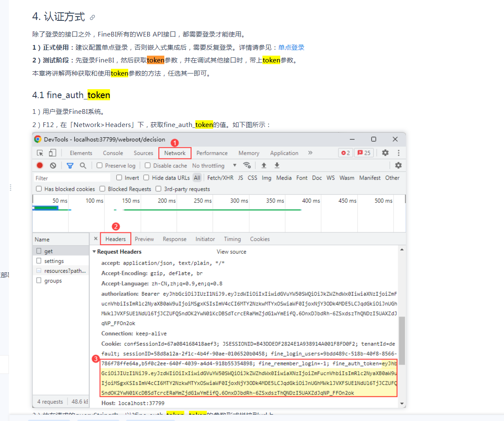
Task: Focus the Filter input field
Action: point(72,178)
